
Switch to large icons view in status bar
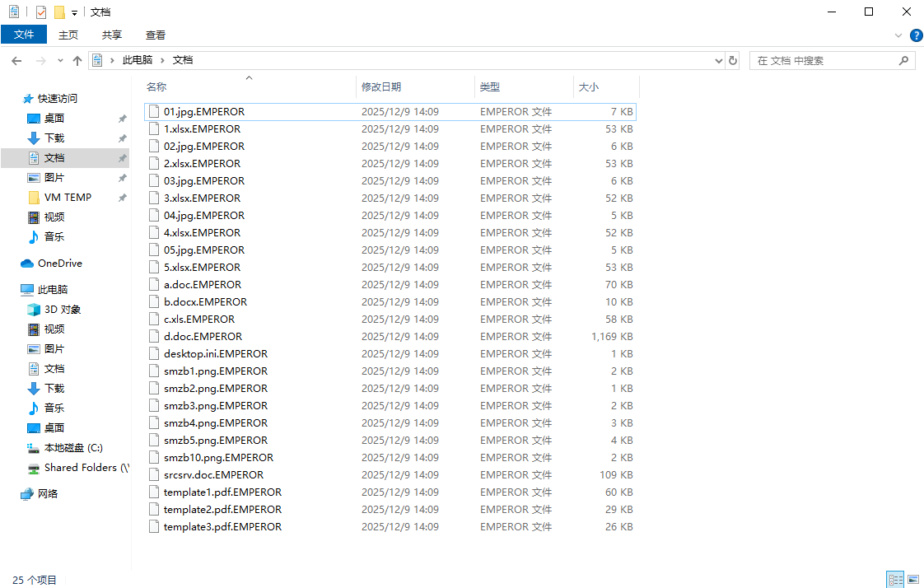click(x=912, y=580)
